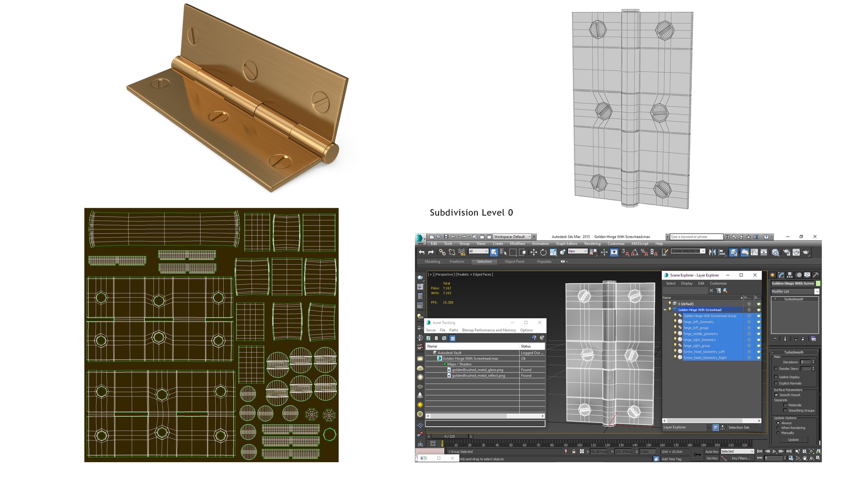The height and width of the screenshot is (488, 868).
Task: Choose the Select and Rotate tool
Action: (543, 252)
